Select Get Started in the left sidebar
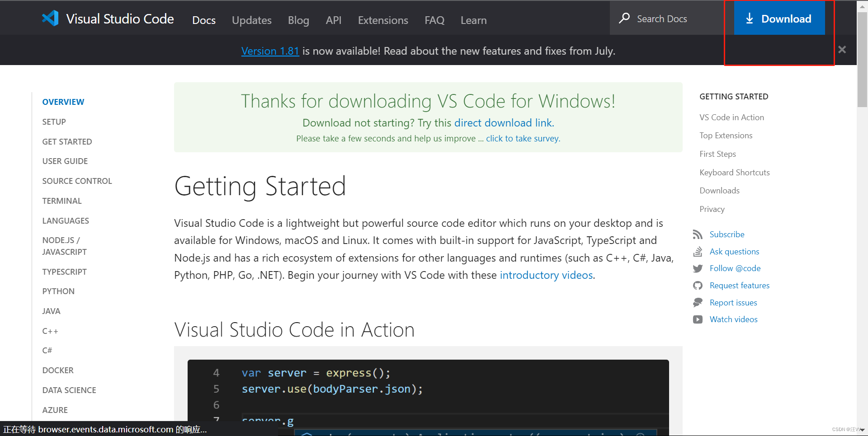Viewport: 868px width, 436px height. [67, 142]
